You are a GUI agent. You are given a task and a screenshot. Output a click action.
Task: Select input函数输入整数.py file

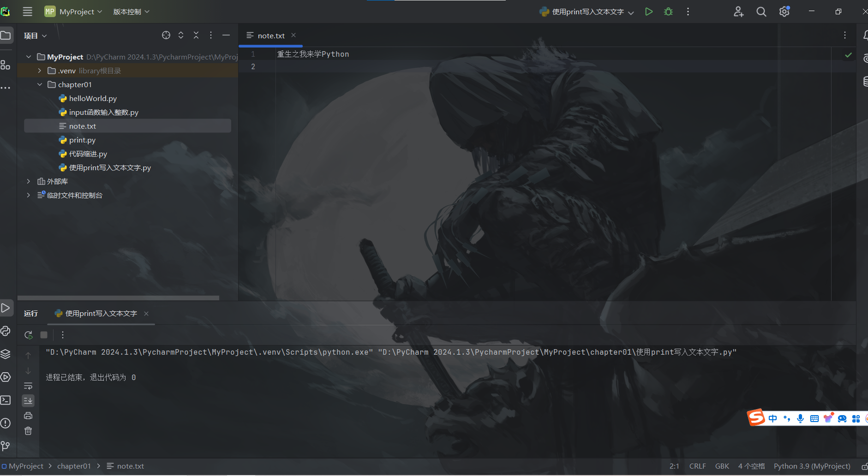[104, 112]
